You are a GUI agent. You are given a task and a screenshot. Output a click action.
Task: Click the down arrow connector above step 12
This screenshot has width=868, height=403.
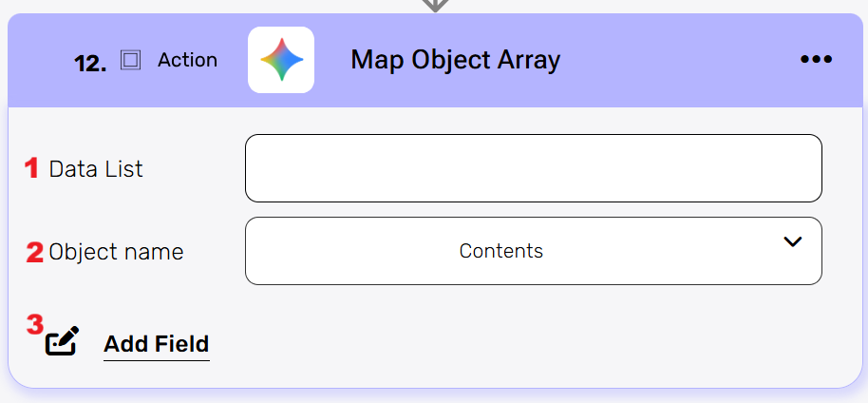[x=434, y=5]
